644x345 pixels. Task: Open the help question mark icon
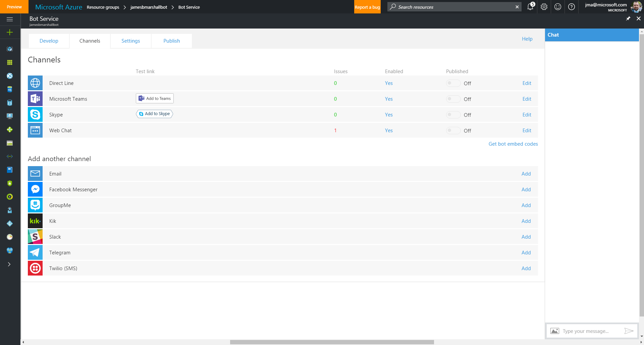click(x=572, y=7)
